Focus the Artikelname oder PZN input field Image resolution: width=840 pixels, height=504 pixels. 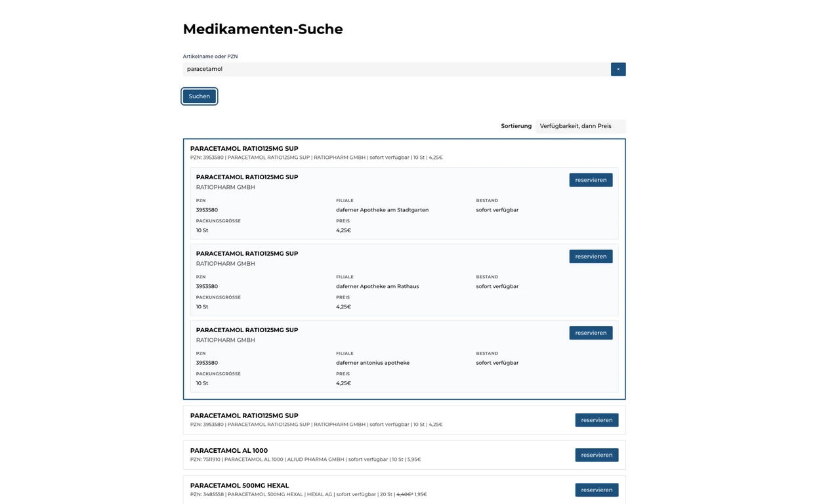click(x=396, y=69)
